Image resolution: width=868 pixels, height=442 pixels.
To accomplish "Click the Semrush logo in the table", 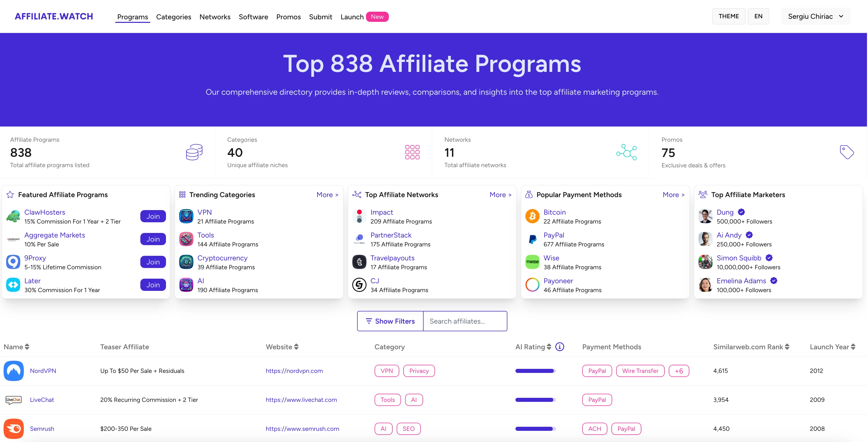I will (13, 429).
